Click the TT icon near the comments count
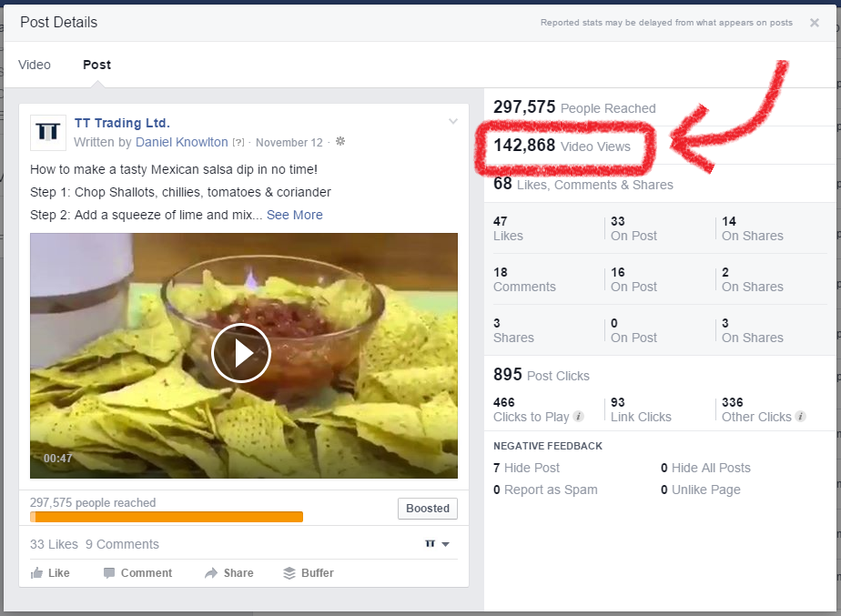The height and width of the screenshot is (616, 841). (x=429, y=543)
